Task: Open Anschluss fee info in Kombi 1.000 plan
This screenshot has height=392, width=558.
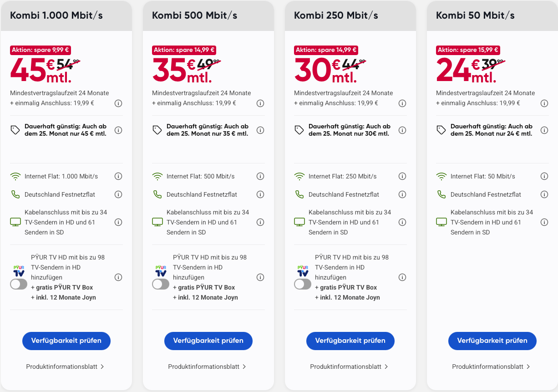Action: point(118,103)
